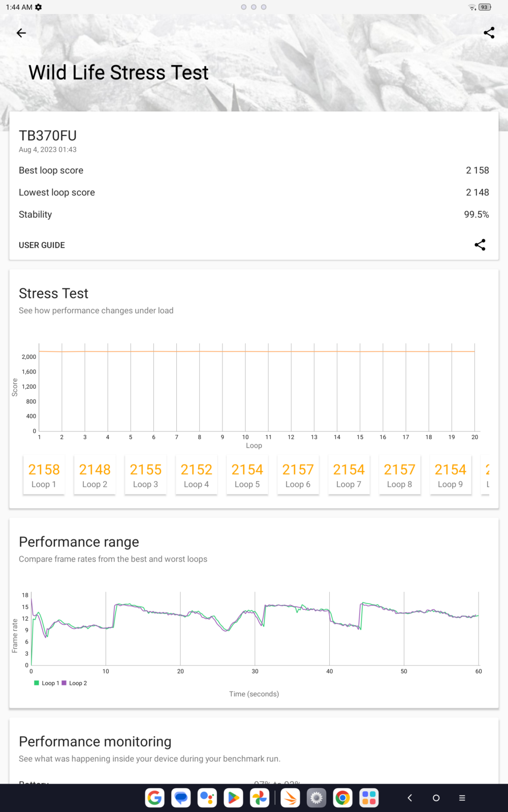Image resolution: width=508 pixels, height=812 pixels.
Task: Select the Loop 1 score card
Action: point(44,475)
